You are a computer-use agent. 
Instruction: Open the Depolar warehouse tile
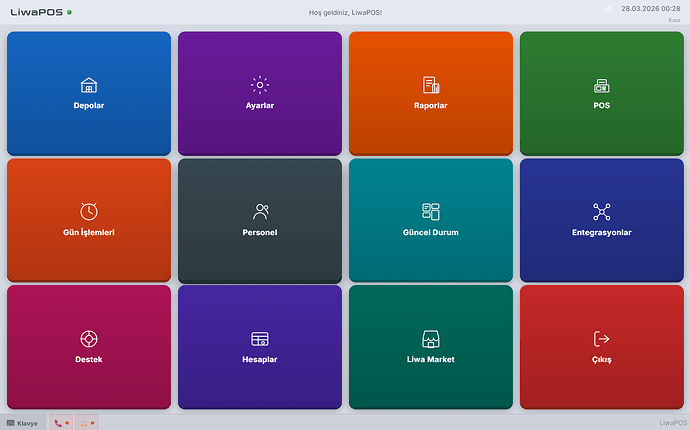[88, 93]
